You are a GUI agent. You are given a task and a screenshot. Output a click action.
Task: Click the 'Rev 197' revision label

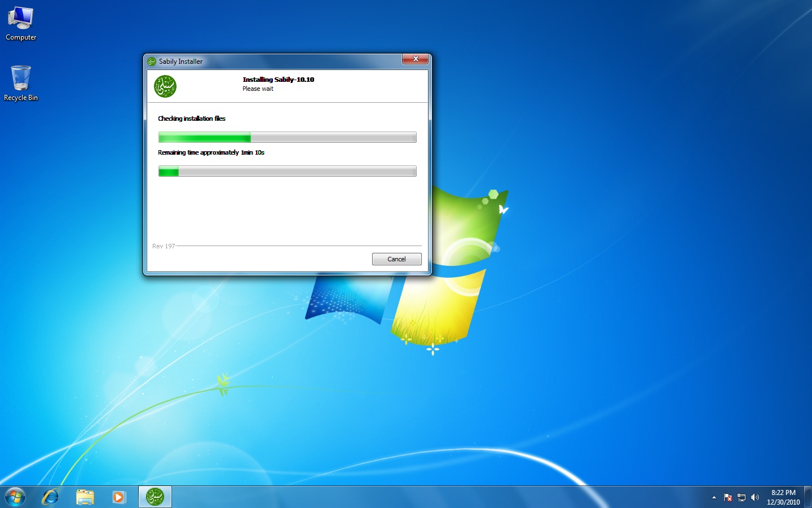coord(163,246)
